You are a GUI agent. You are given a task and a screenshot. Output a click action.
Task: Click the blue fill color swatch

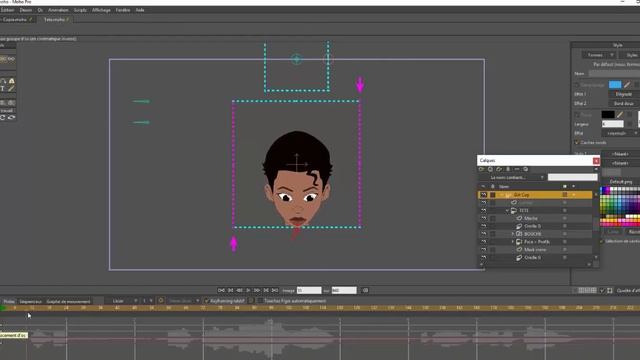tap(615, 84)
